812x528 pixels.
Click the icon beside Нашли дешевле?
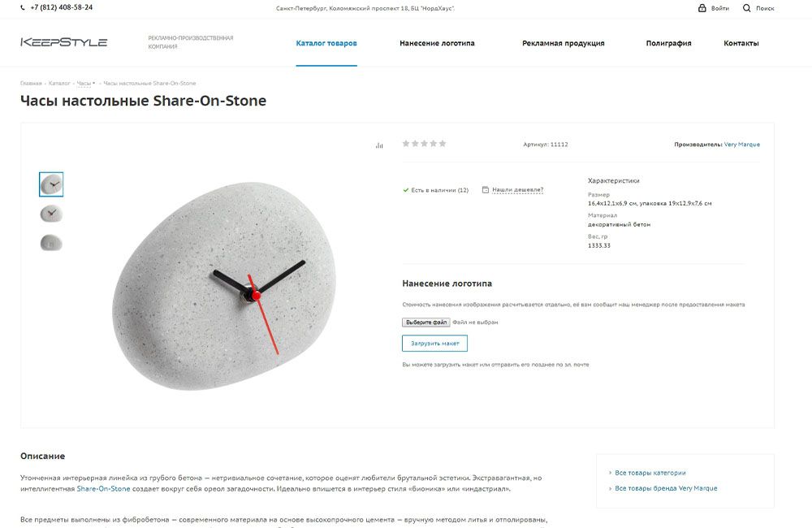486,189
